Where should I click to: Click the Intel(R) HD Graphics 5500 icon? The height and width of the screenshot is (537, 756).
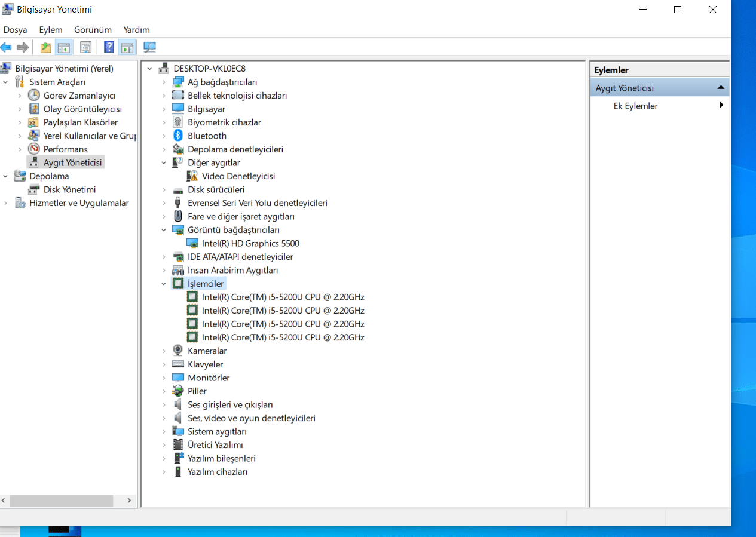[192, 243]
